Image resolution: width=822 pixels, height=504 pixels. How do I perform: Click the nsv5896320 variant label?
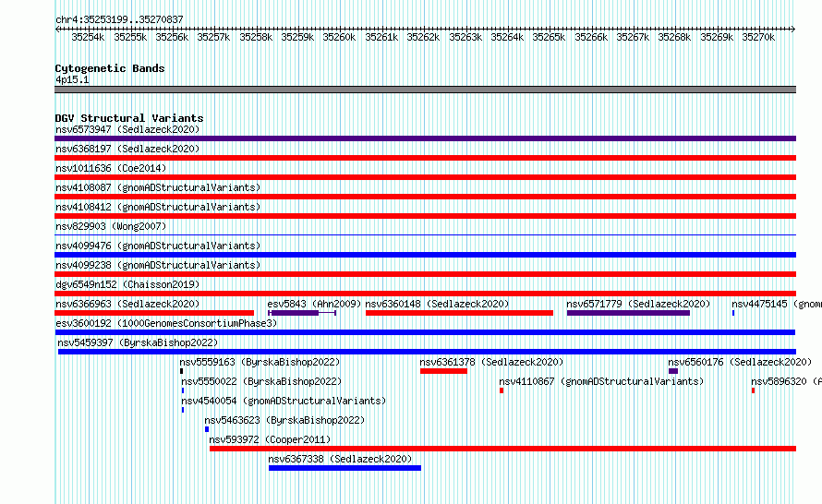point(786,381)
